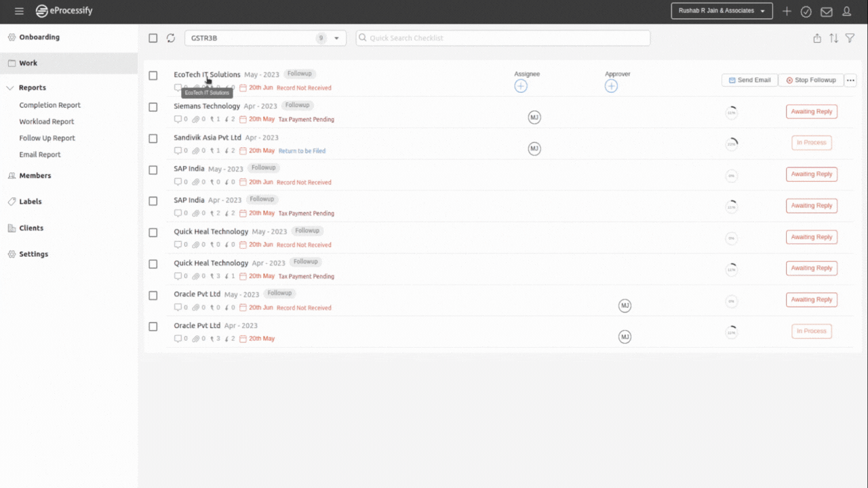Open the Follow Up Report
The width and height of the screenshot is (868, 488).
point(47,138)
